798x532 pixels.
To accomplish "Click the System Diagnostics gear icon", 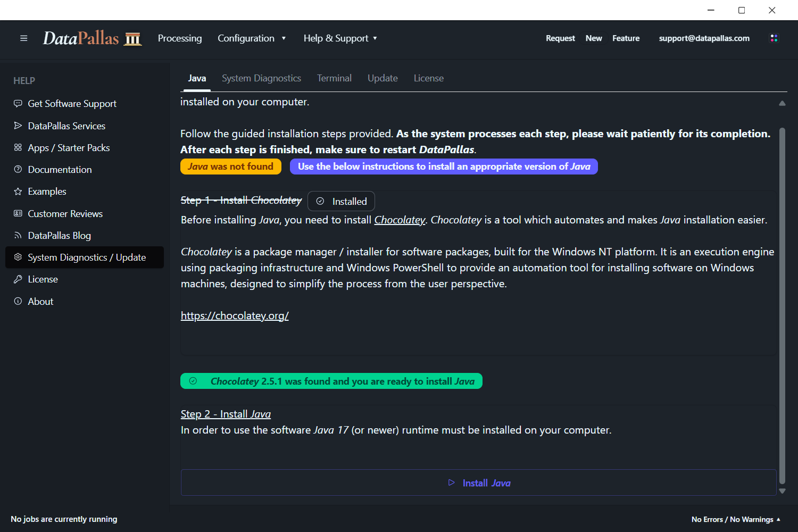I will [x=18, y=257].
